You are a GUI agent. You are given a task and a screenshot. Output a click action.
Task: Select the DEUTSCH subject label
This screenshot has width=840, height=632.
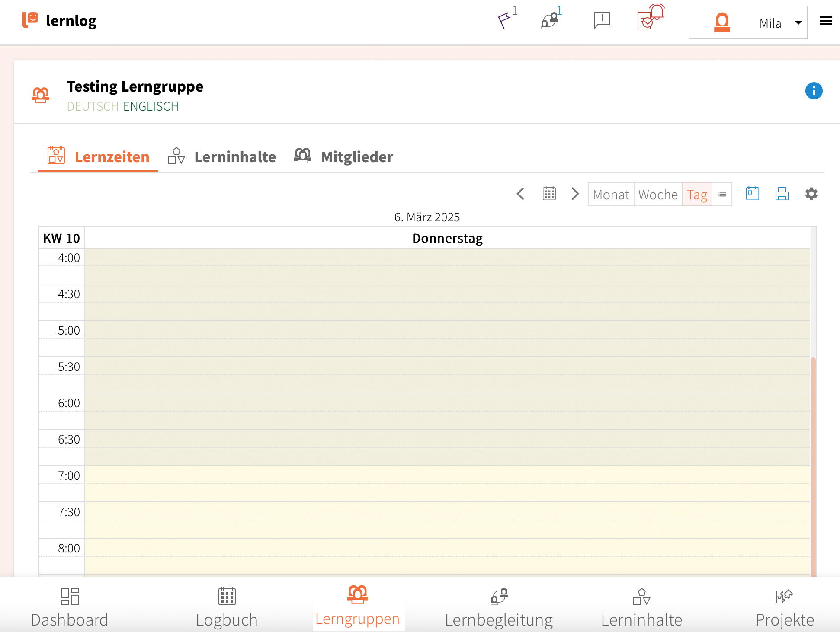pos(93,106)
